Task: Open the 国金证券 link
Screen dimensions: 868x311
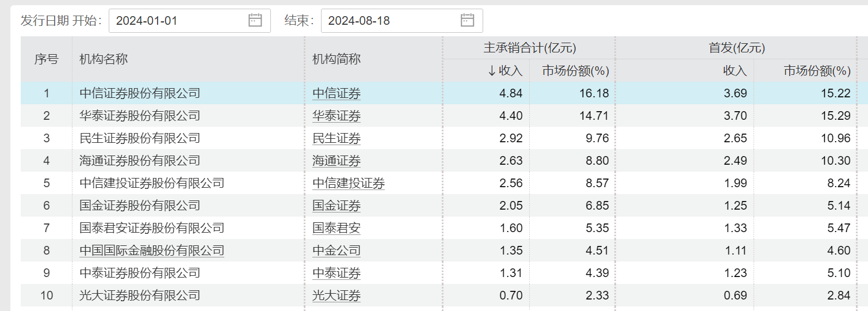Action: tap(337, 206)
